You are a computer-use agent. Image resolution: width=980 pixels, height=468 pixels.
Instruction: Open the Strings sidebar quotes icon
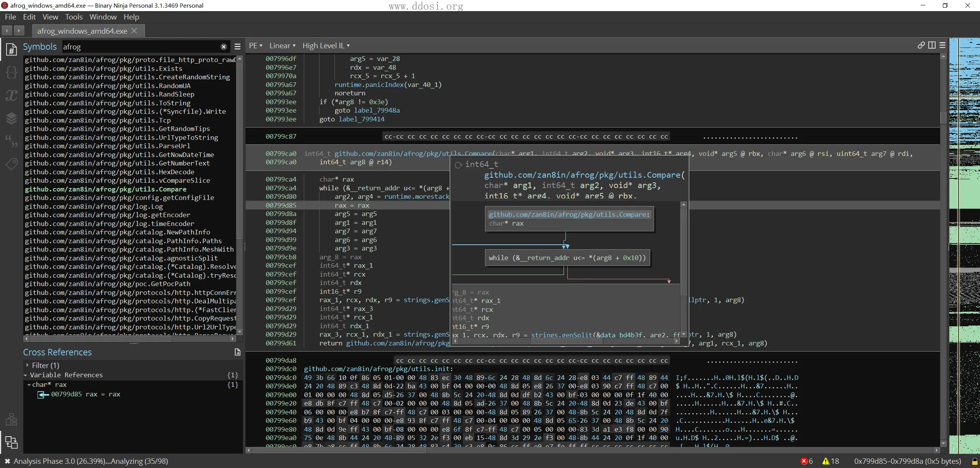pyautogui.click(x=11, y=141)
